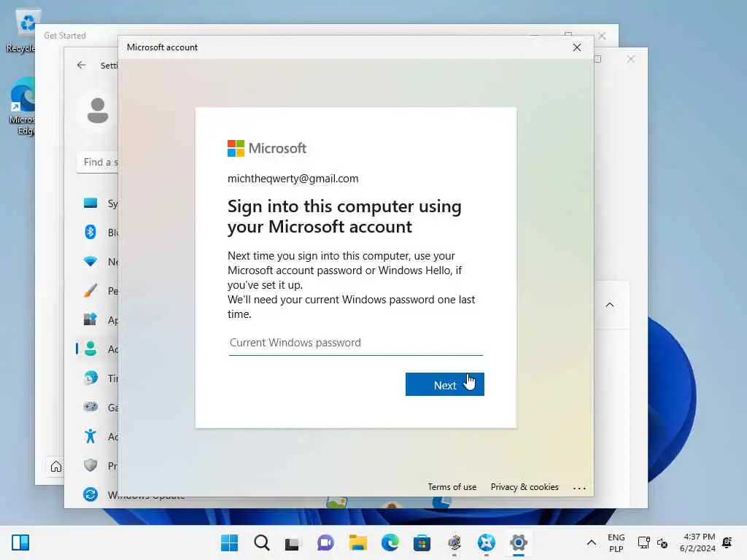Open Microsoft Store from taskbar
747x560 pixels.
(422, 542)
